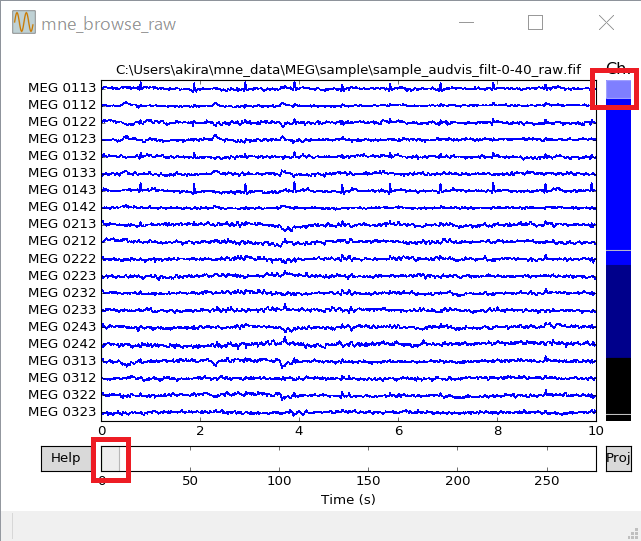Minimize the mne_browse_raw window
The image size is (641, 541).
coord(465,22)
